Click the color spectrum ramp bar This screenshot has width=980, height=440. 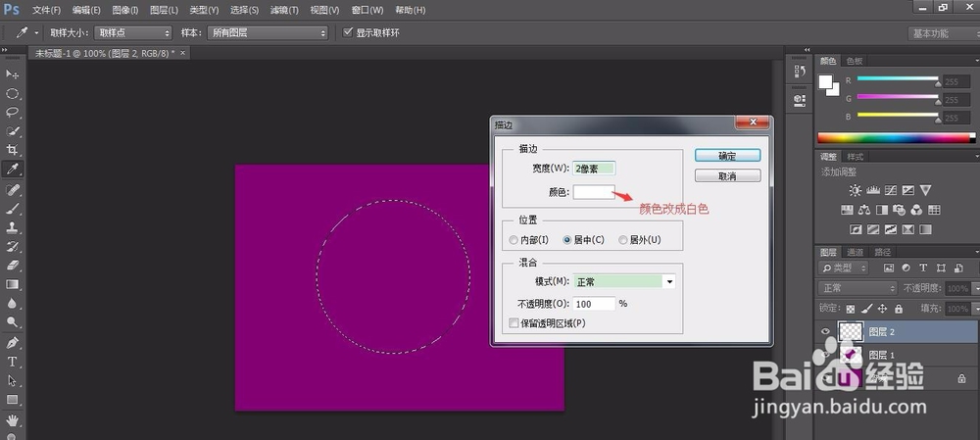(x=896, y=138)
